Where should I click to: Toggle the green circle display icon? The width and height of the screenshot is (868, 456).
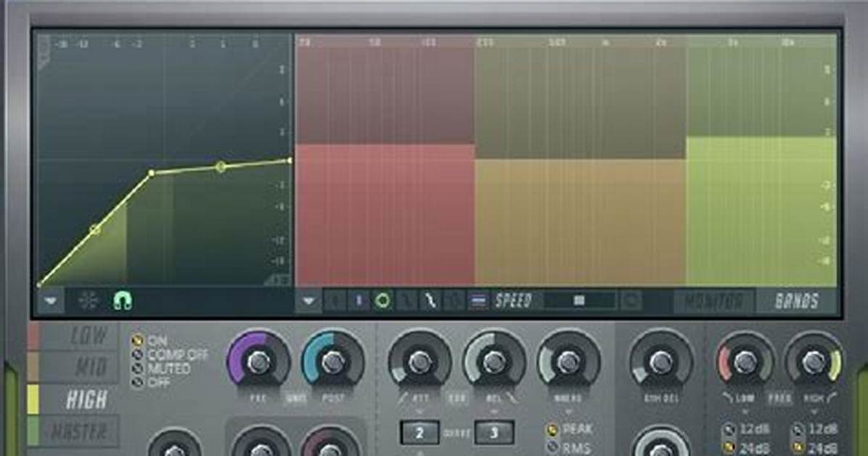pos(382,301)
